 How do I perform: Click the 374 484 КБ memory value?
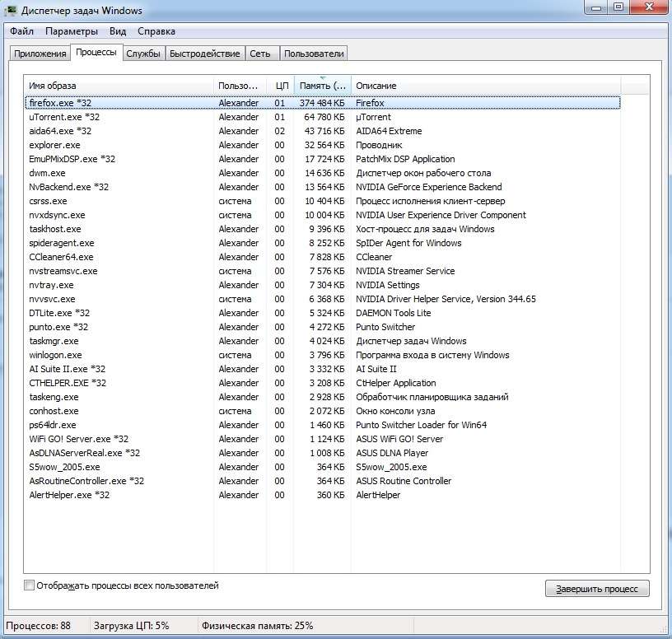pos(322,103)
